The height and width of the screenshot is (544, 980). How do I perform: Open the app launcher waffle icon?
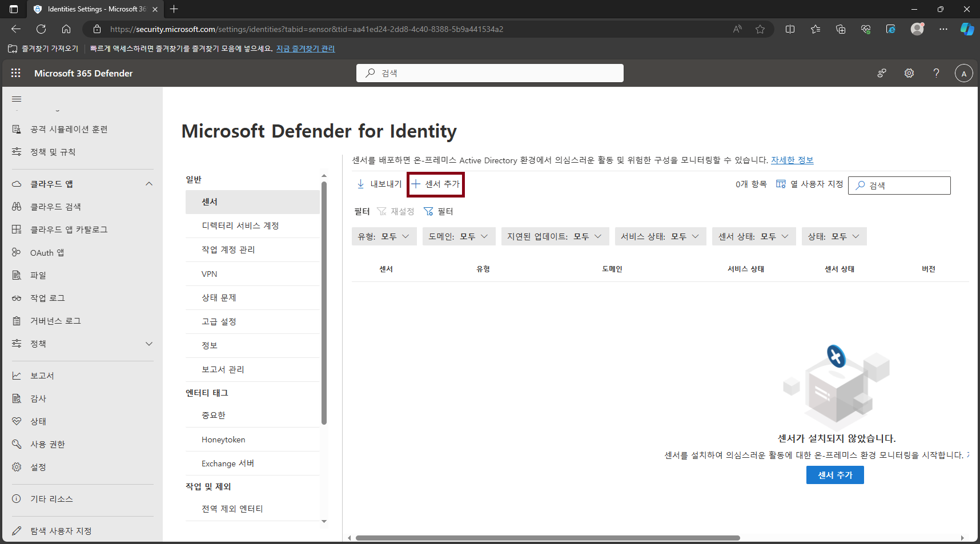[x=16, y=73]
